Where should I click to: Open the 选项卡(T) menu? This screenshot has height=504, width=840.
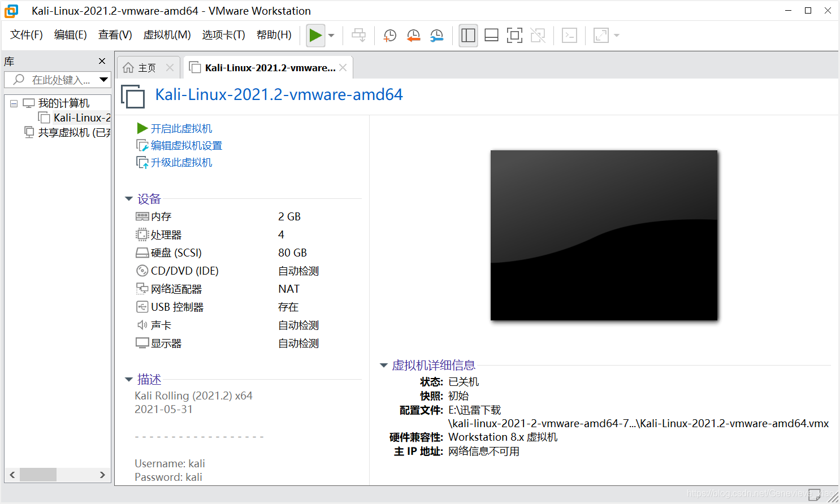(x=223, y=35)
